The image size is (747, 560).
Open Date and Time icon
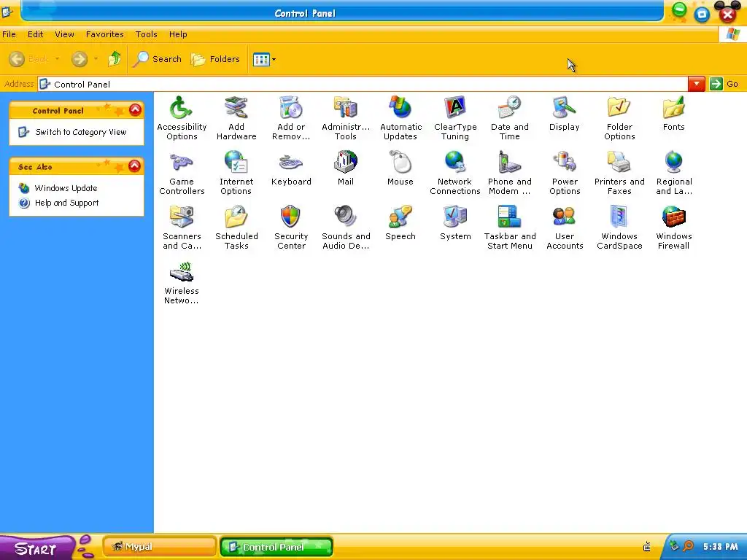510,118
